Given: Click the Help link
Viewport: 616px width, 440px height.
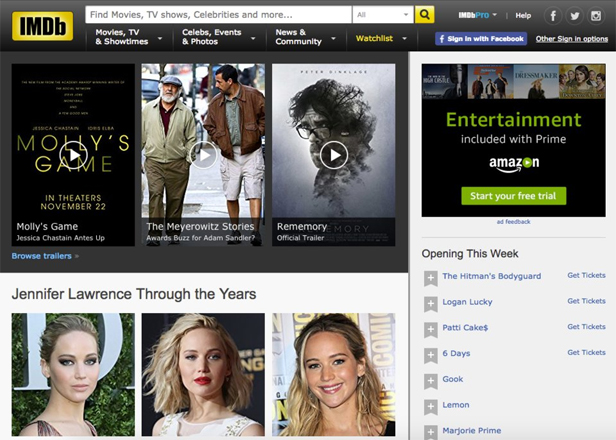Looking at the screenshot, I should (x=523, y=15).
